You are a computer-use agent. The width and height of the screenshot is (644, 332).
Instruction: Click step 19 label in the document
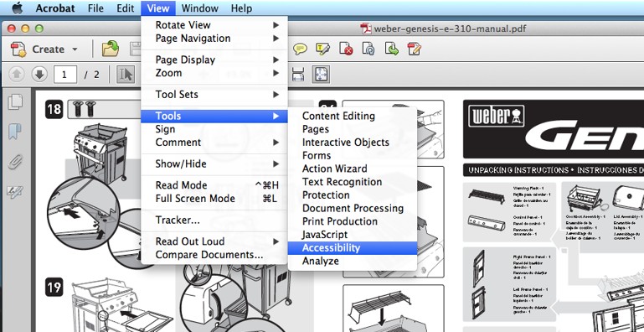pyautogui.click(x=54, y=287)
